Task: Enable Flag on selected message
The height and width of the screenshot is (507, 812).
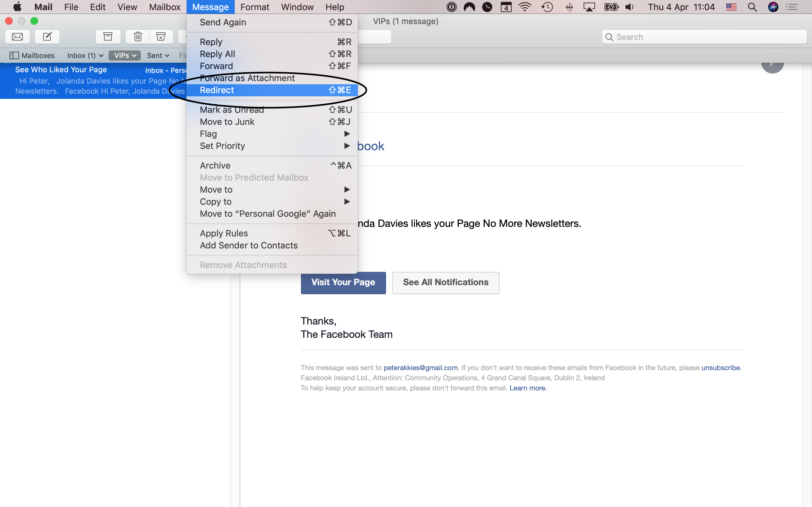Action: pyautogui.click(x=209, y=133)
